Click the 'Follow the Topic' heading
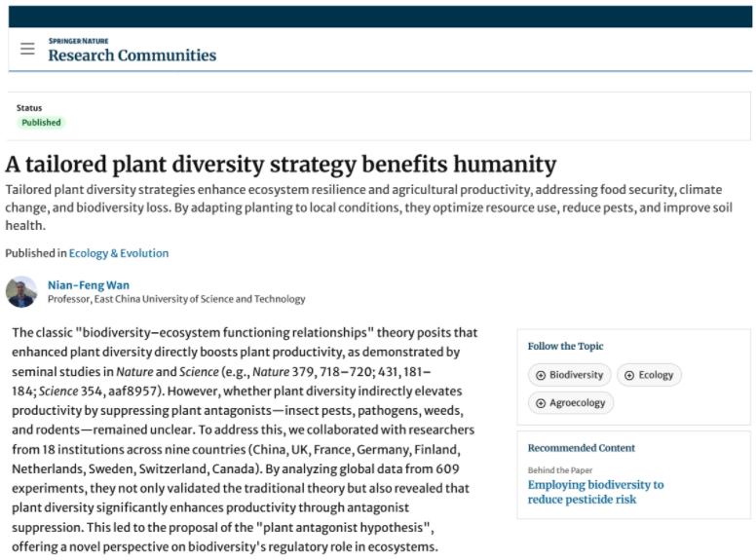Viewport: 756px width, 560px height. [565, 346]
